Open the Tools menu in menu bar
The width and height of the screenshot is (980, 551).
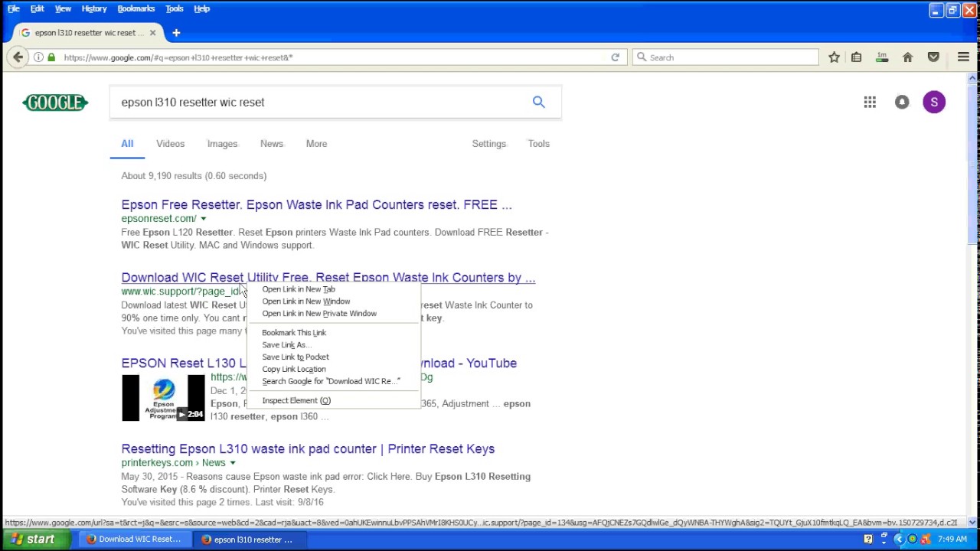click(175, 8)
